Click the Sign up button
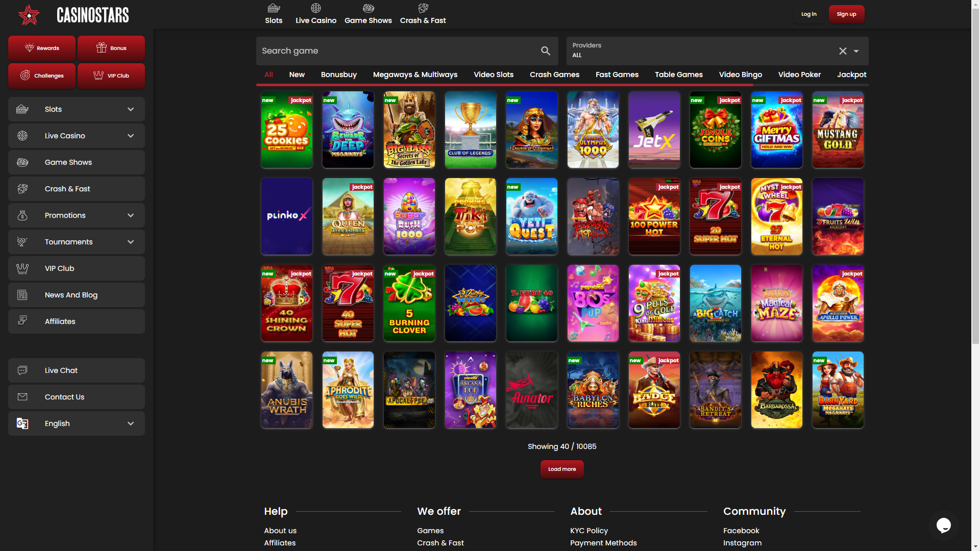This screenshot has height=551, width=980. click(x=846, y=14)
